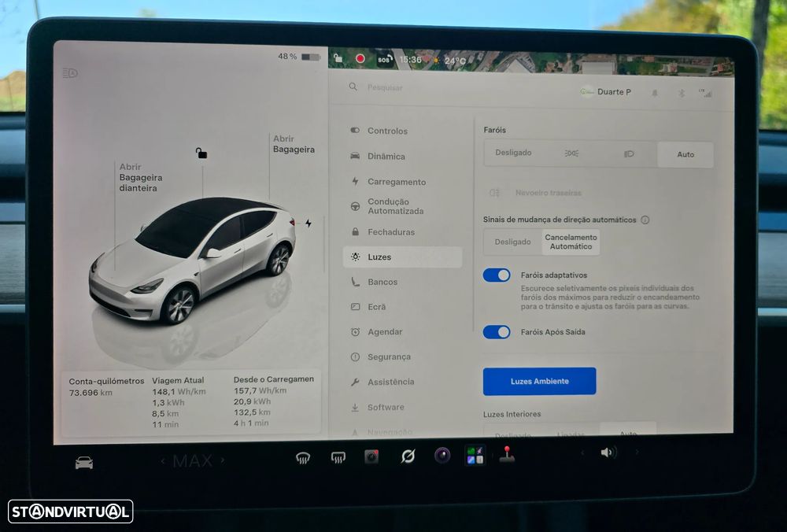
Task: Open the arcade joystick icon
Action: (x=507, y=454)
